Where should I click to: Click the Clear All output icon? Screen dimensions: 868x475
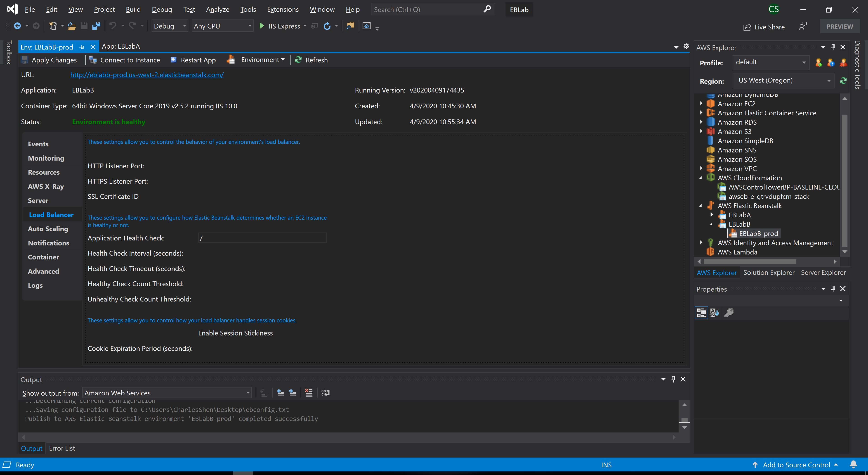(309, 392)
